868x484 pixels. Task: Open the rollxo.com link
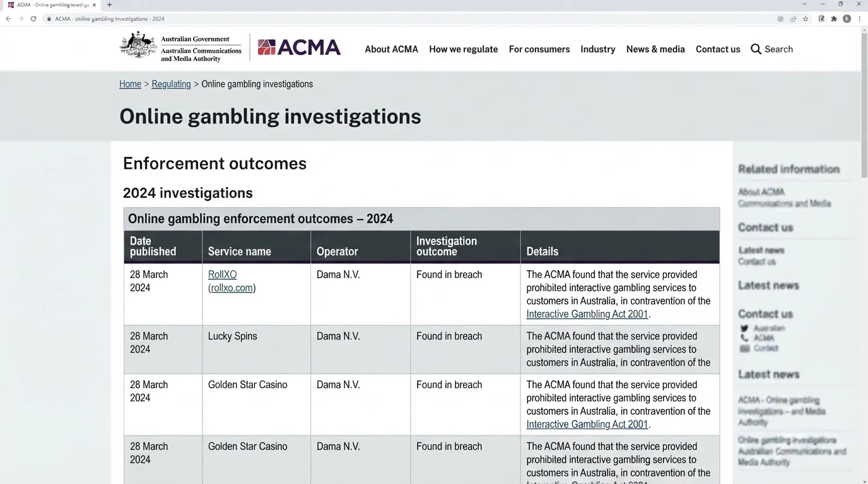232,288
